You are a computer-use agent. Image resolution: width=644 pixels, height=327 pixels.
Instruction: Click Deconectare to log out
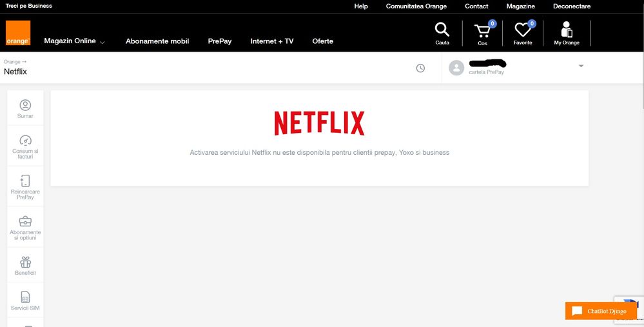(x=572, y=6)
